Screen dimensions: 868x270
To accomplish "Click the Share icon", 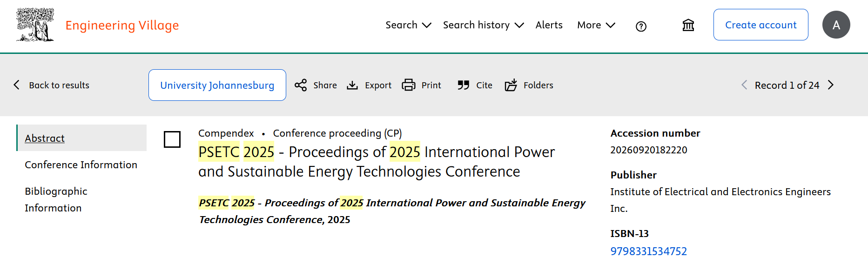I will pyautogui.click(x=301, y=85).
